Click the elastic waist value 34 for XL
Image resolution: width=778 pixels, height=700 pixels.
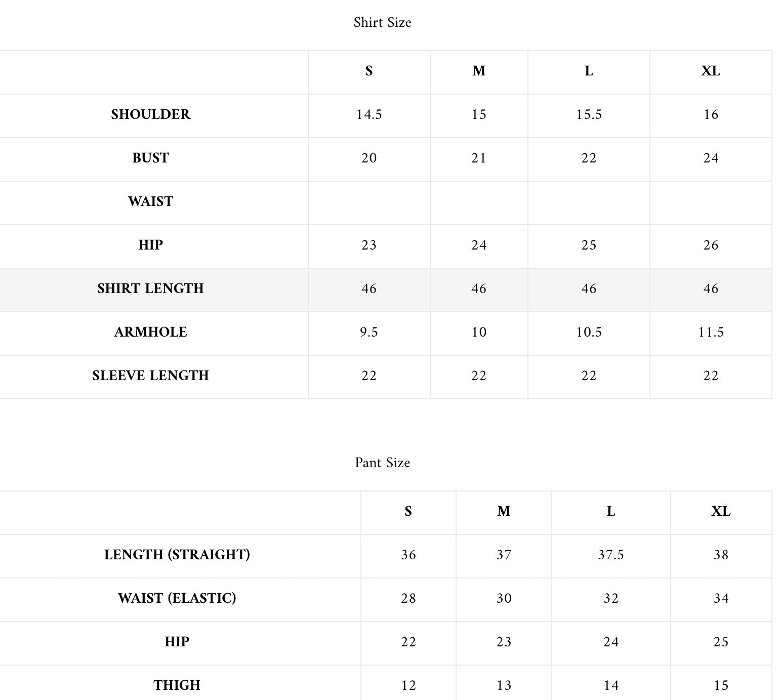click(721, 598)
